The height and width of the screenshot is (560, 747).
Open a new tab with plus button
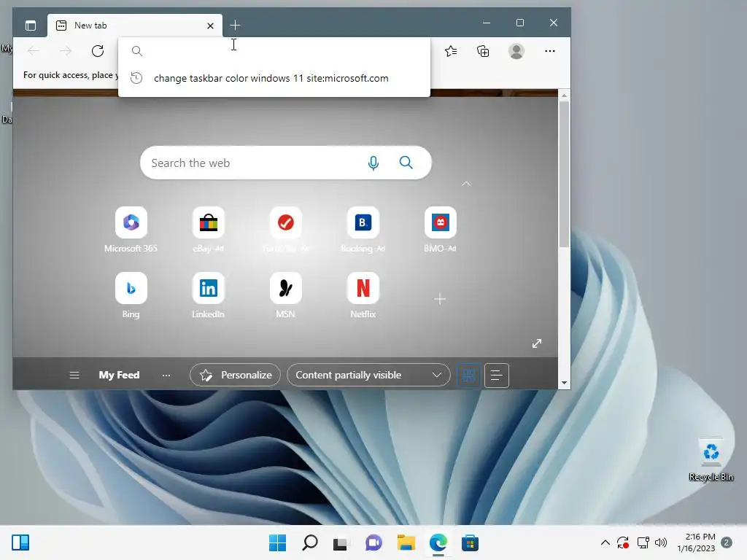(236, 26)
